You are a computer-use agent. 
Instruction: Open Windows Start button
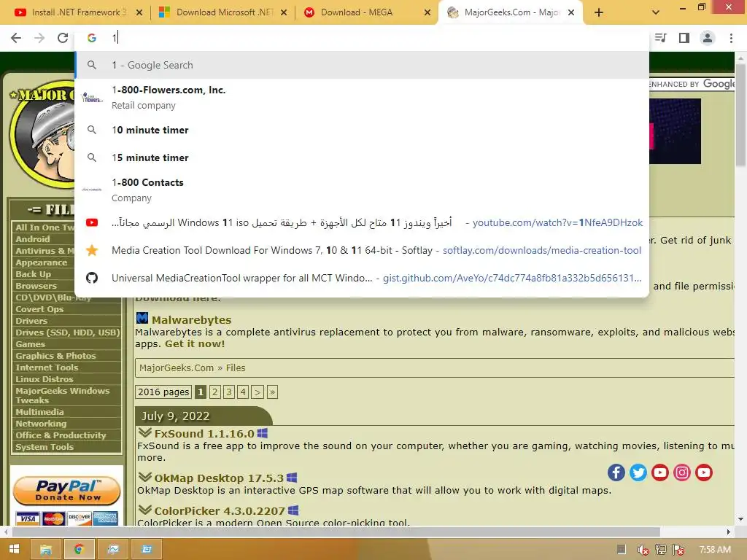point(14,549)
